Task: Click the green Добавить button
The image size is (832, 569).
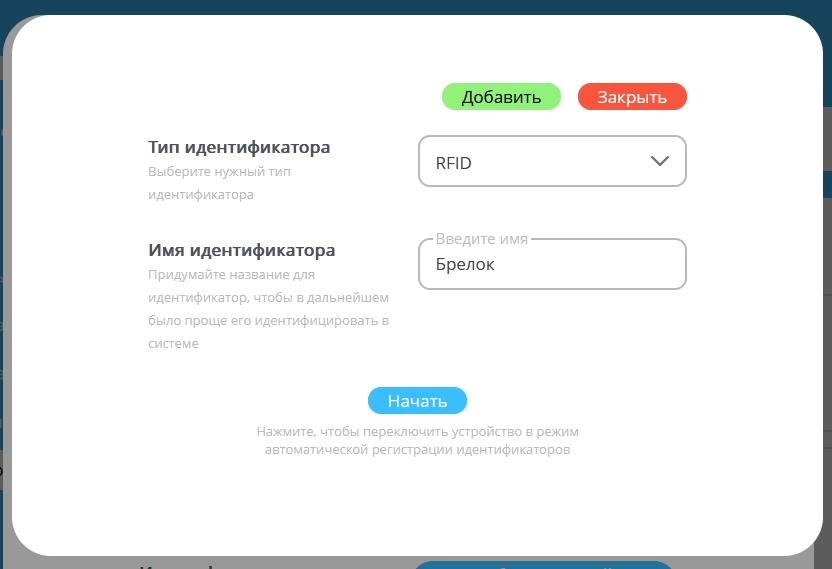Action: click(x=501, y=97)
